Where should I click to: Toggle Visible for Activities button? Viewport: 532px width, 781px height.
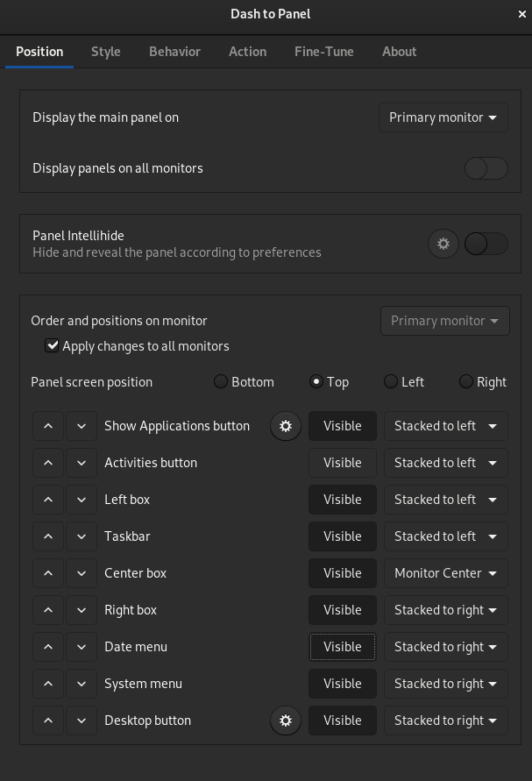tap(343, 463)
